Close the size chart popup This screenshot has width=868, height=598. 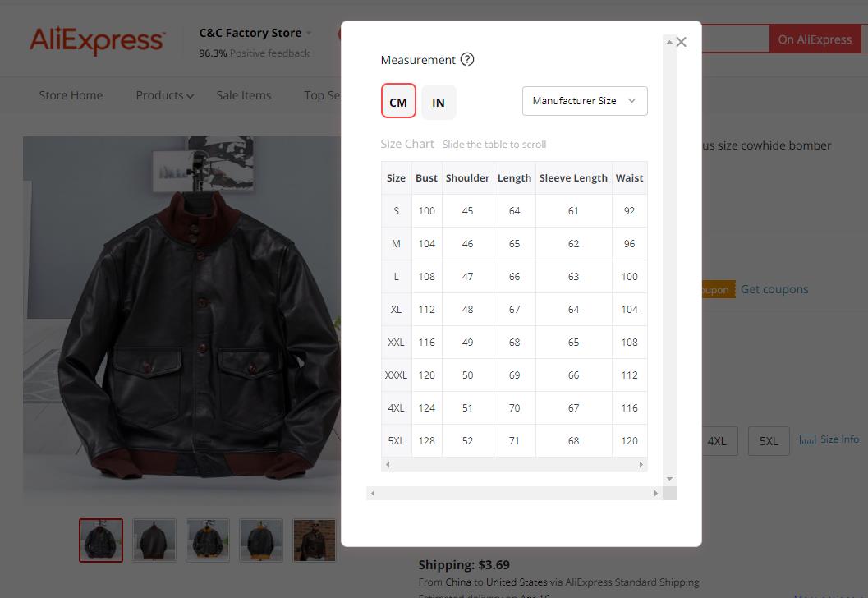682,42
